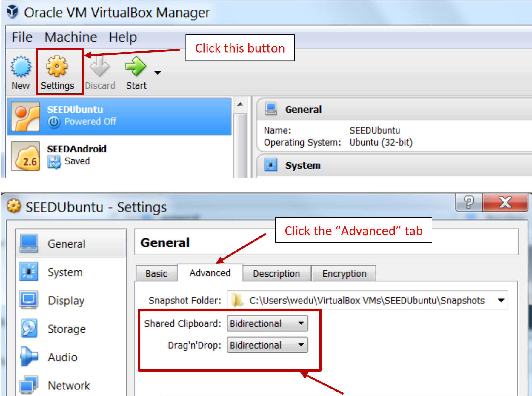The width and height of the screenshot is (532, 396).
Task: Click the General section monitor icon in details
Action: pyautogui.click(x=271, y=109)
